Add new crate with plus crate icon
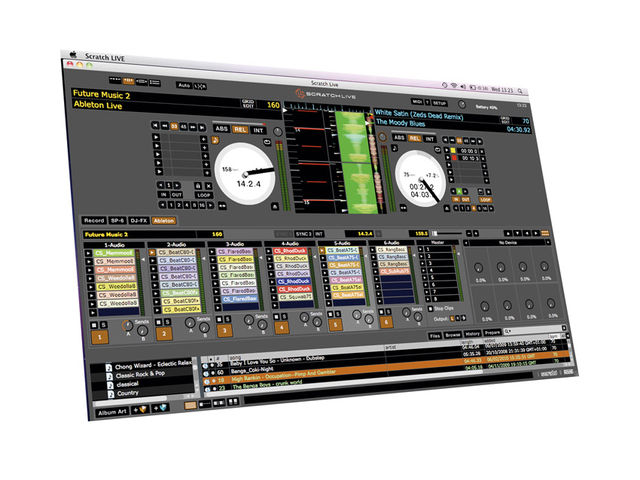The height and width of the screenshot is (480, 640). click(x=140, y=409)
